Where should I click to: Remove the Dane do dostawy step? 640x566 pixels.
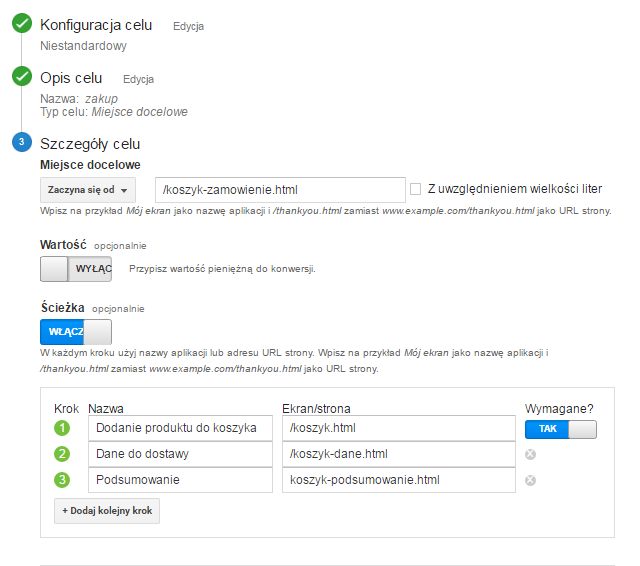click(531, 454)
